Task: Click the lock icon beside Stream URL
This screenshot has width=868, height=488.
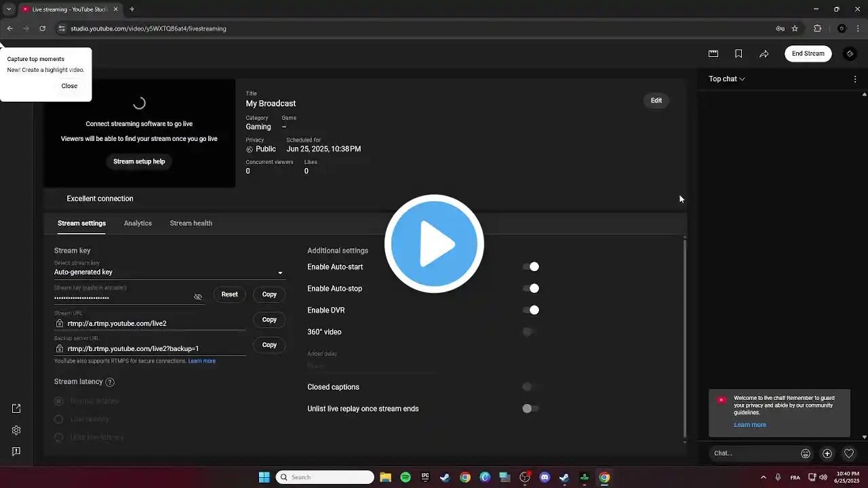Action: pyautogui.click(x=60, y=323)
